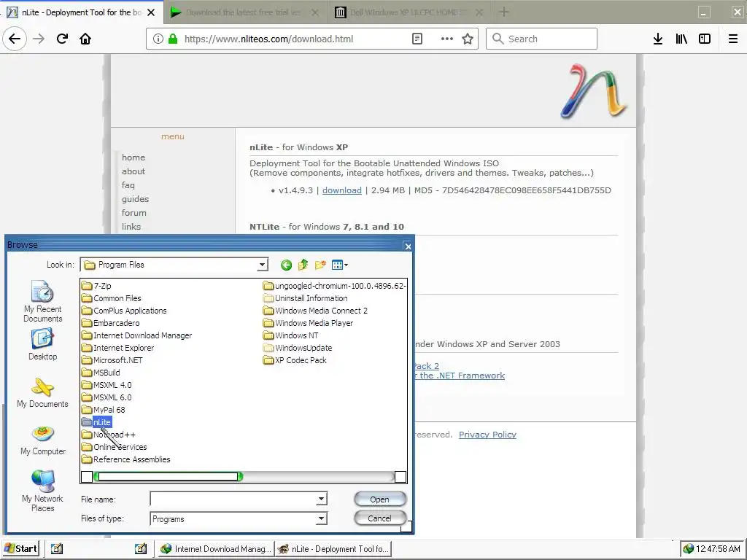
Task: Open the forum menu link
Action: 134,212
